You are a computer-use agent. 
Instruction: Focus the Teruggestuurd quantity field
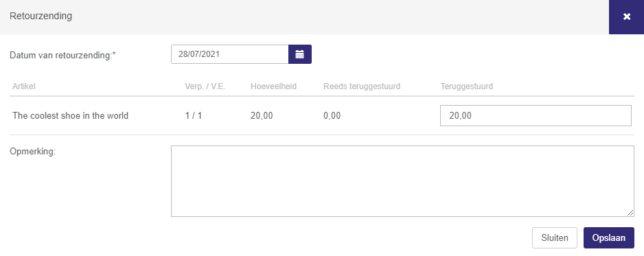pos(536,116)
